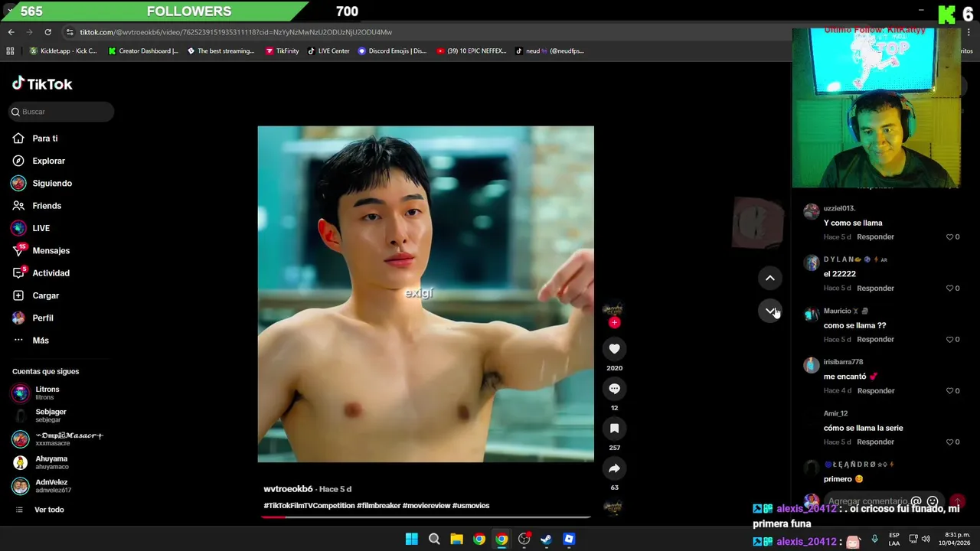Open LIVE Center bookmark
Image resolution: width=980 pixels, height=551 pixels.
pyautogui.click(x=328, y=51)
